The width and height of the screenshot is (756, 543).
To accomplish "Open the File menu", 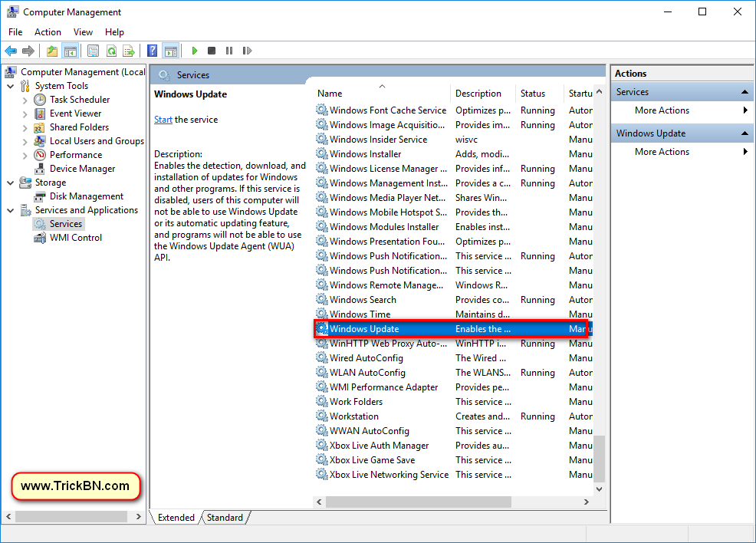I will tap(15, 31).
